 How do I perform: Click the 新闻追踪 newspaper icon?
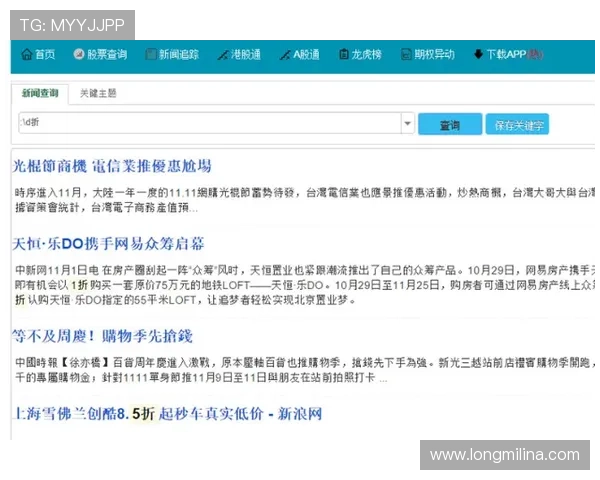151,54
